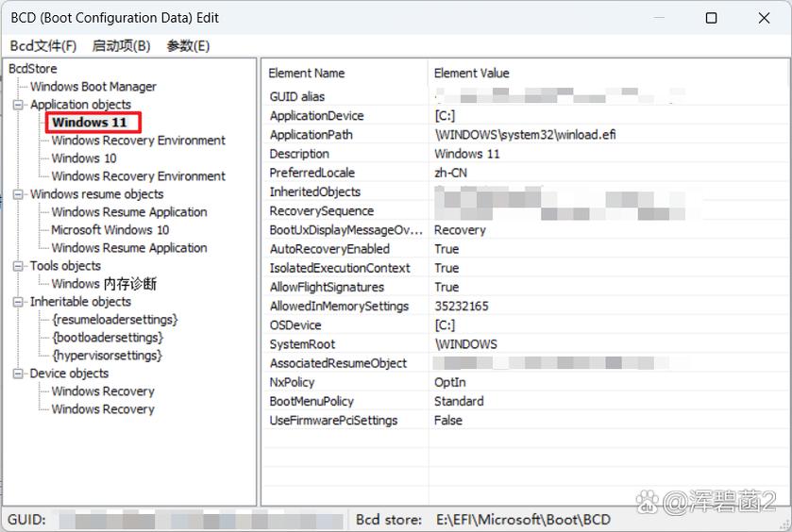
Task: Select the Windows 10 boot entry
Action: (84, 158)
